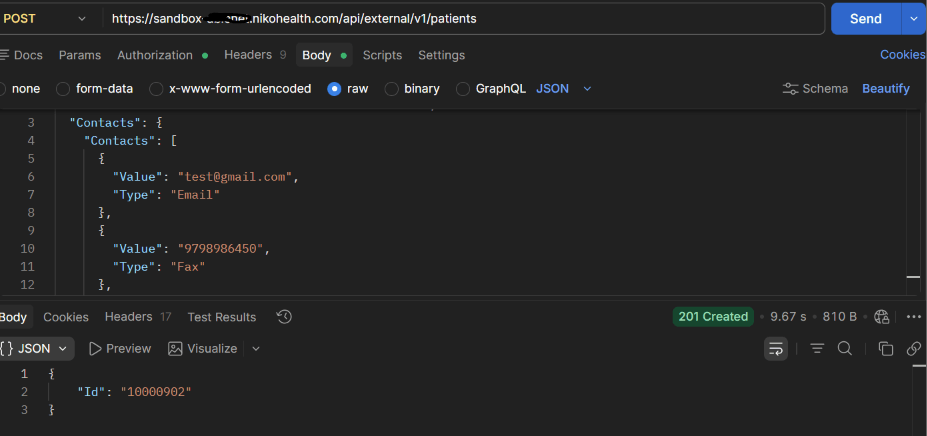This screenshot has width=927, height=436.
Task: Open the POST method dropdown
Action: 45,19
